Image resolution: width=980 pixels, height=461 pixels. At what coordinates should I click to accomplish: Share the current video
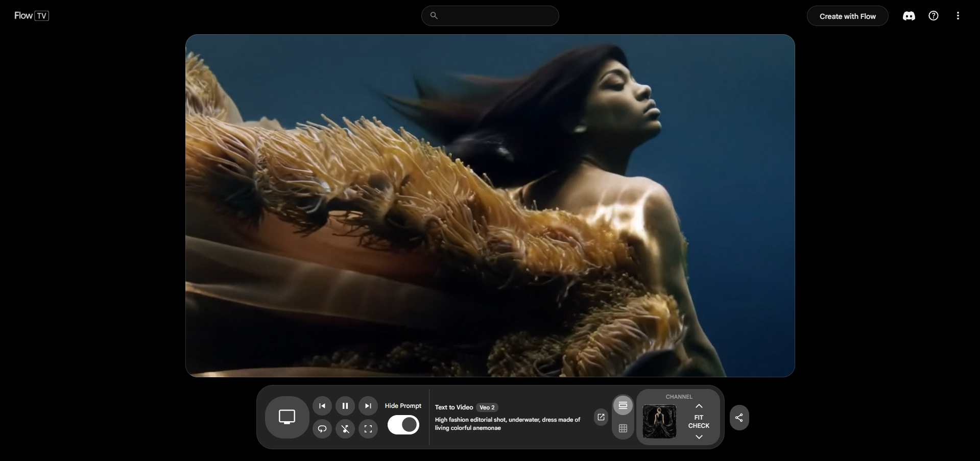[739, 418]
